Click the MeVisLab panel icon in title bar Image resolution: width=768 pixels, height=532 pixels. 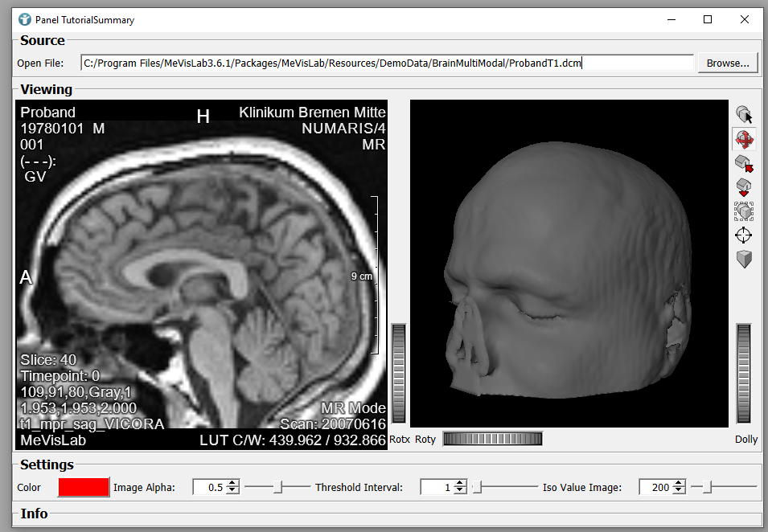point(25,19)
